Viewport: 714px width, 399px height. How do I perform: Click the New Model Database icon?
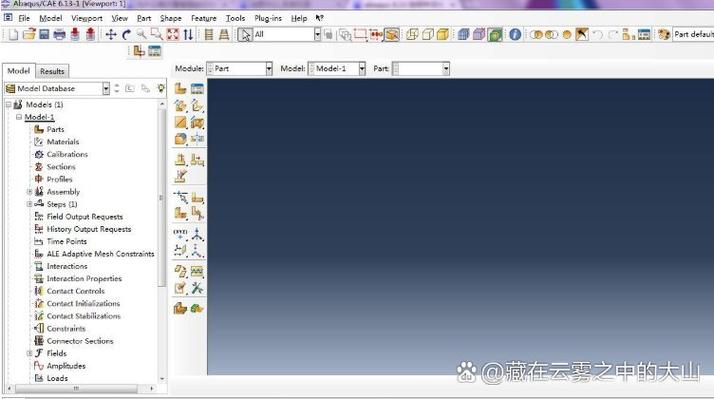pyautogui.click(x=13, y=34)
